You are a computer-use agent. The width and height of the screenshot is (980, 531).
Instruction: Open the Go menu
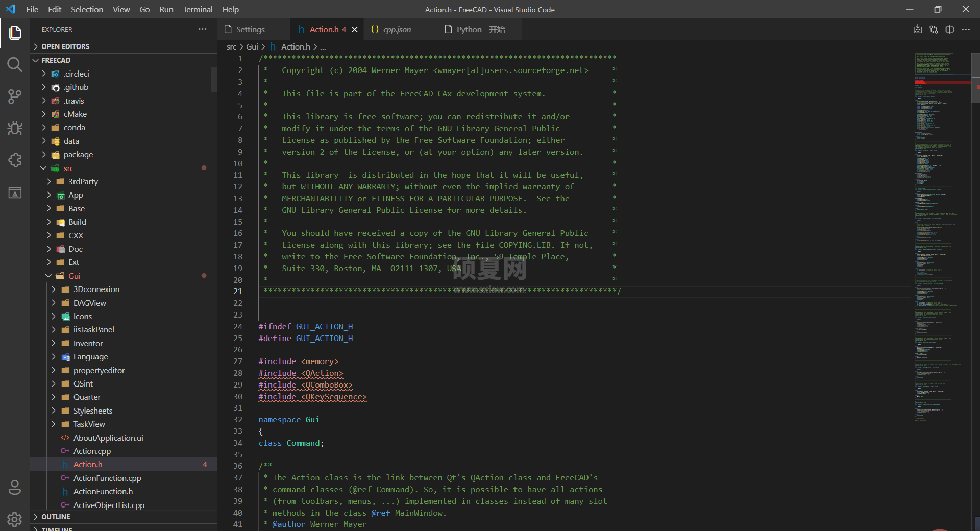(x=144, y=9)
